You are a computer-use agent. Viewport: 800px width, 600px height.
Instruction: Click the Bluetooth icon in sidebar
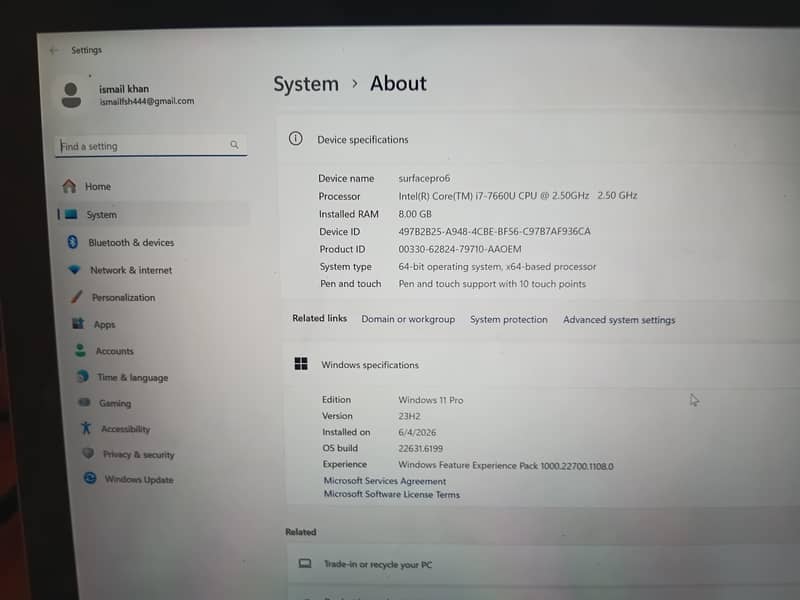(x=72, y=242)
